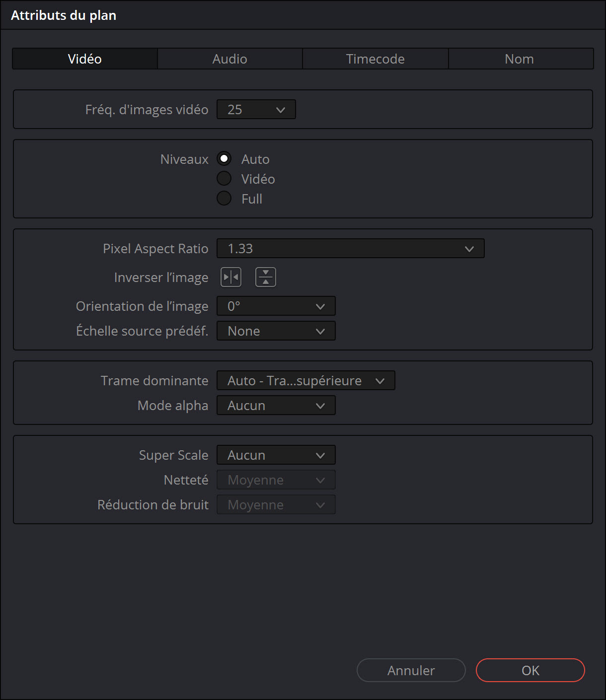Open the Fréq. d'images vidéo dropdown

tap(256, 109)
